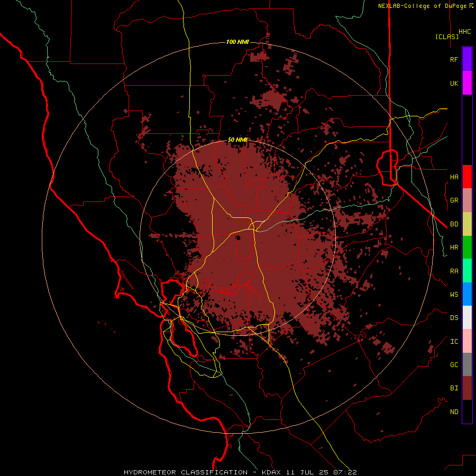Viewport: 476px width, 476px height.
Task: Click the UK legend label
Action: point(454,84)
